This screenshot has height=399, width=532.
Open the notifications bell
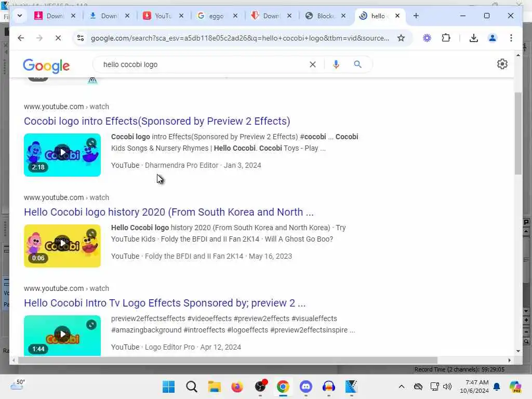[497, 387]
